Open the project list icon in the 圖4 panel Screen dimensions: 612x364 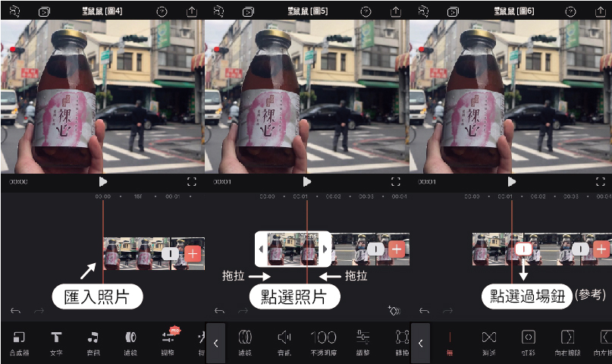[44, 12]
